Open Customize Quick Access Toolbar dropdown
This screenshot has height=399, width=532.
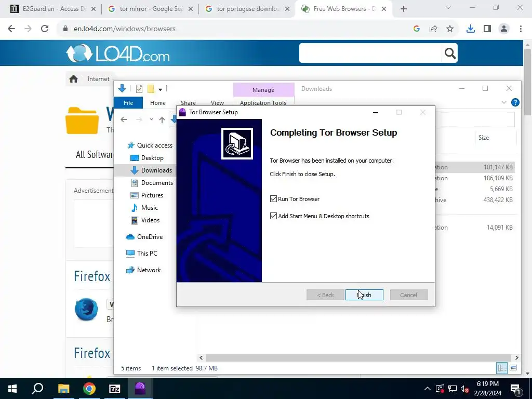point(160,89)
